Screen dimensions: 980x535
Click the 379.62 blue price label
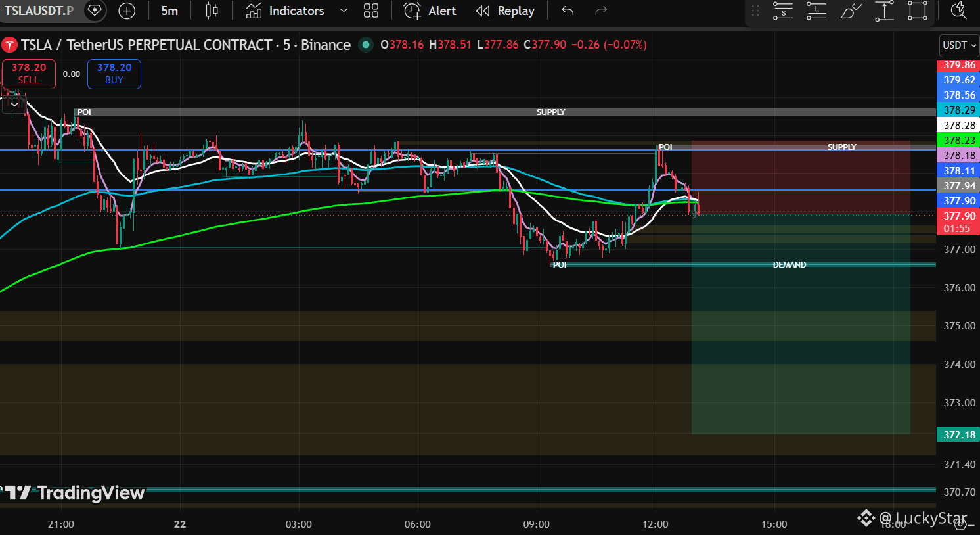tap(959, 80)
